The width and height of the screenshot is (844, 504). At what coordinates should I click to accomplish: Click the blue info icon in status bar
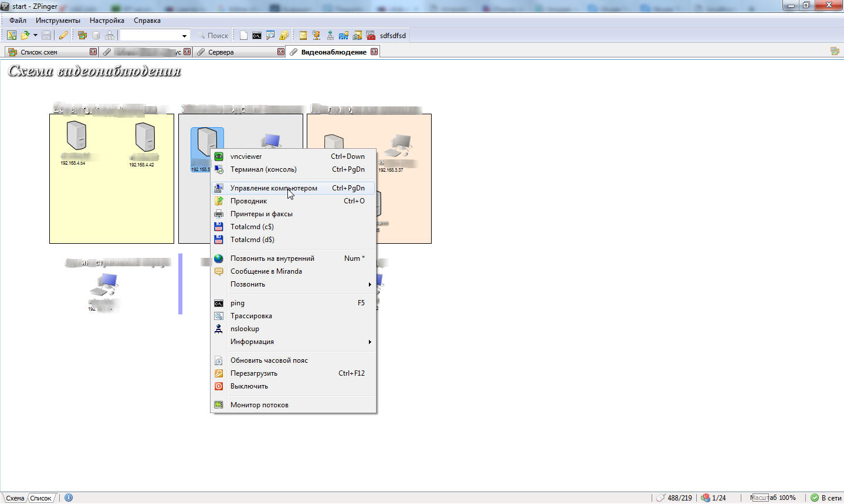point(69,498)
